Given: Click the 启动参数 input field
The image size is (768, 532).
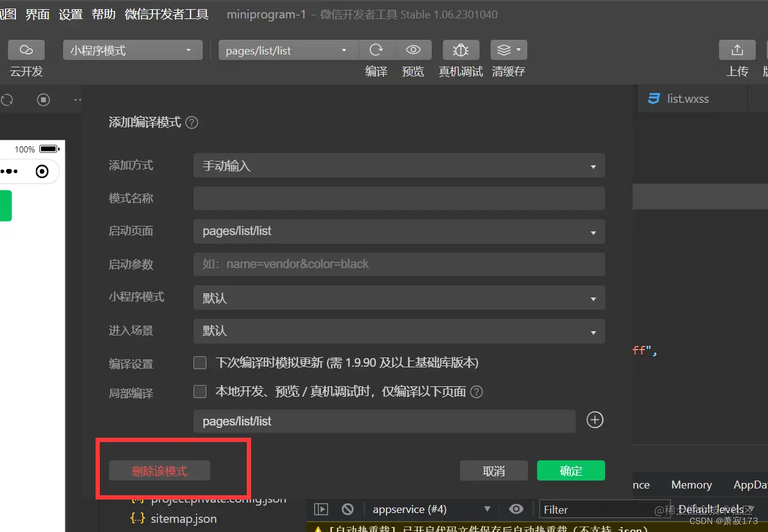Looking at the screenshot, I should 399,264.
